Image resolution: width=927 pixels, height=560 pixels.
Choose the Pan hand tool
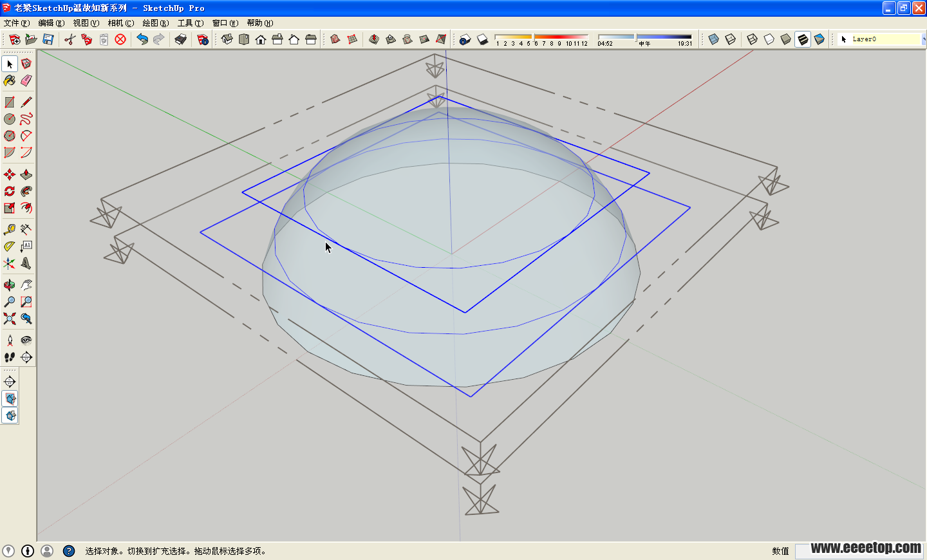26,285
